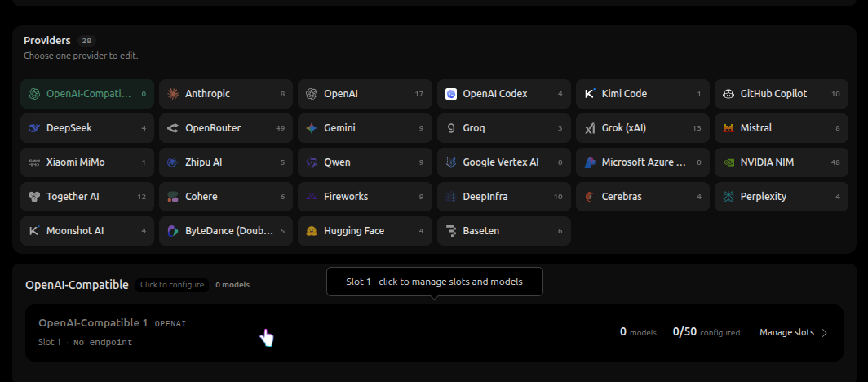Viewport: 868px width, 382px height.
Task: Click the Gemini sparkle icon
Action: [312, 128]
